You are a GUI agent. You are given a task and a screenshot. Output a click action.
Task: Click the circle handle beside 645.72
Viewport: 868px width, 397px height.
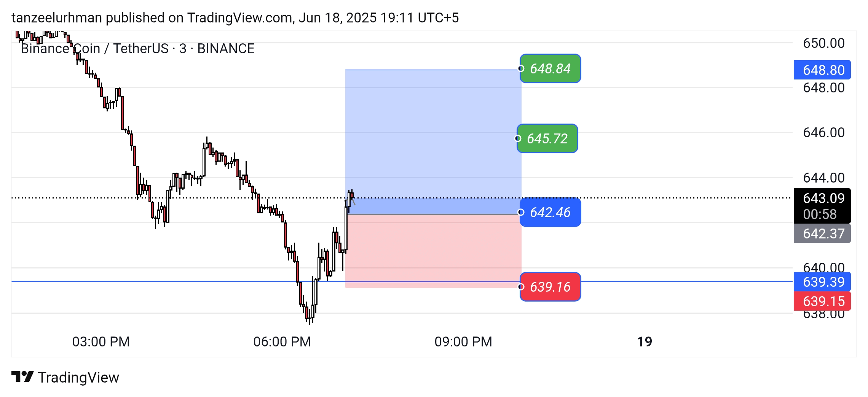[x=518, y=138]
